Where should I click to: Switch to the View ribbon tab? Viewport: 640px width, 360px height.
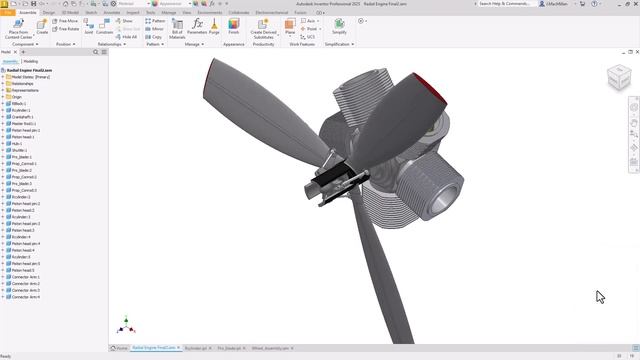[x=187, y=13]
